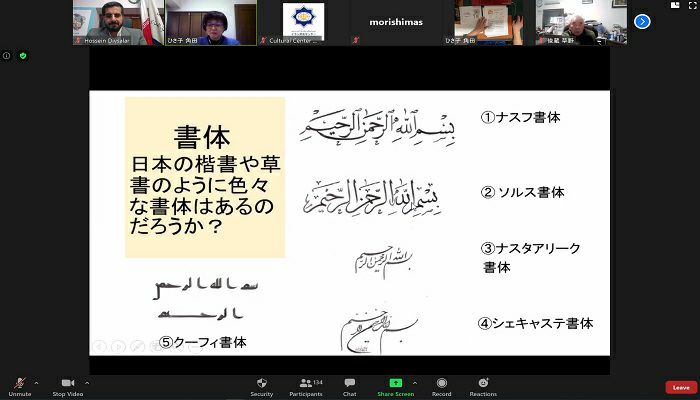Click green encryption shield icon
This screenshot has height=400, width=700.
23,56
